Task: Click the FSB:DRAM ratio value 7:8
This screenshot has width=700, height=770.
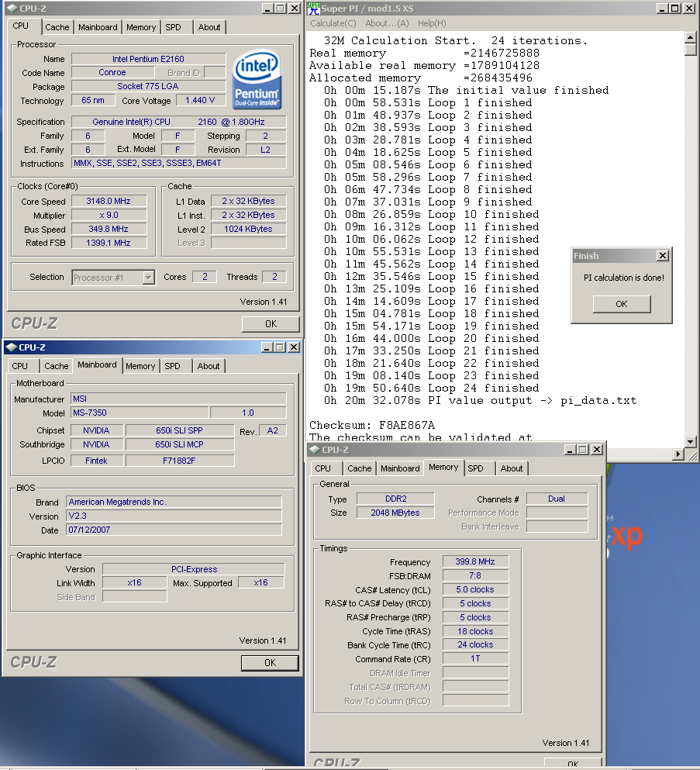Action: [x=475, y=575]
